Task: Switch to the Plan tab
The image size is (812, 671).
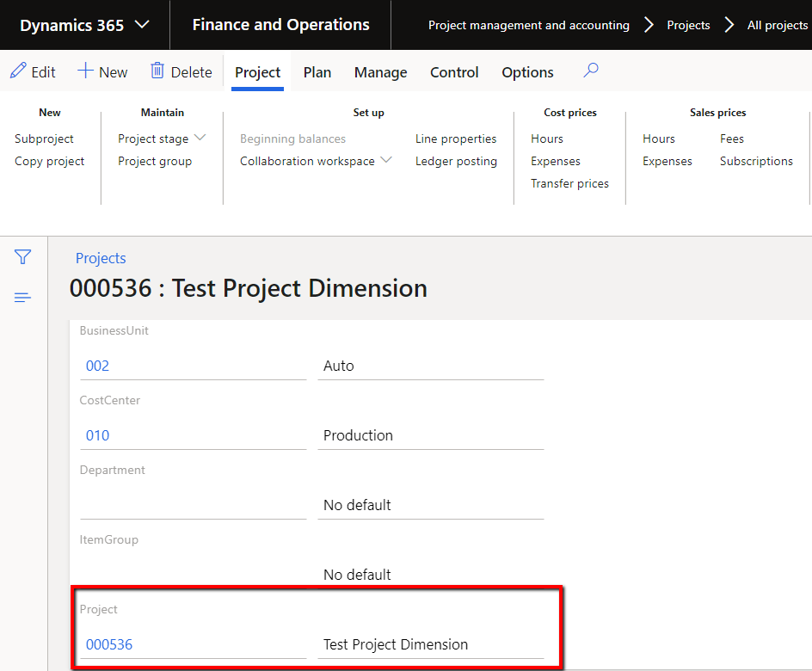Action: [317, 72]
